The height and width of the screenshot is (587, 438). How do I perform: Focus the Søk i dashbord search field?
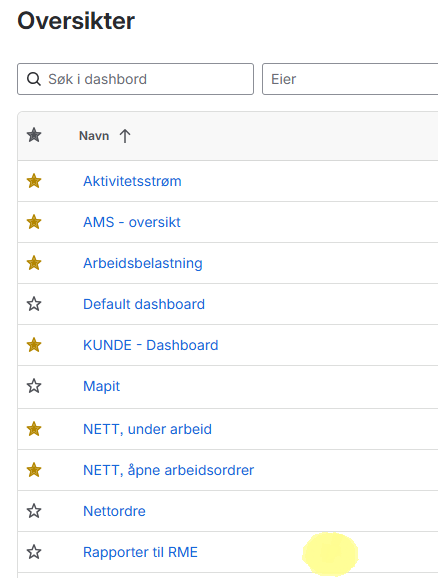coord(136,79)
